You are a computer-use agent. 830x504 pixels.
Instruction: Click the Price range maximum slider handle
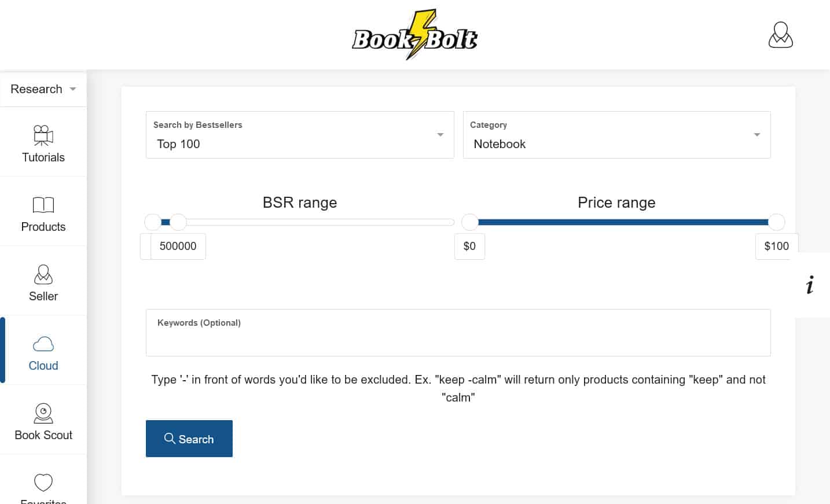click(x=777, y=222)
